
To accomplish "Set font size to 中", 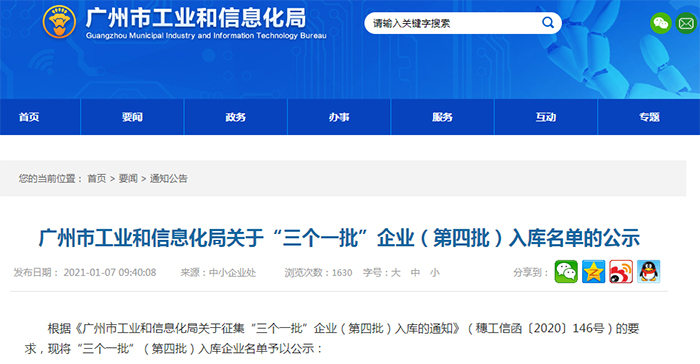I will pos(415,272).
